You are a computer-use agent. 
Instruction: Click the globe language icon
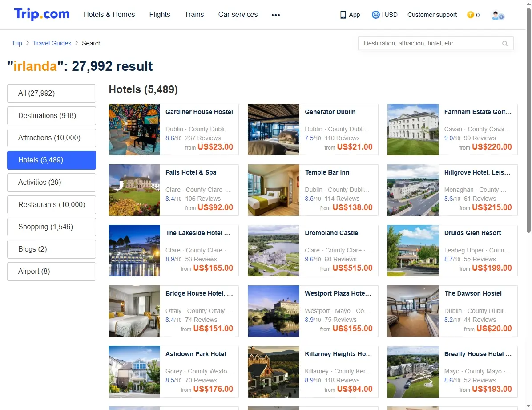click(375, 15)
